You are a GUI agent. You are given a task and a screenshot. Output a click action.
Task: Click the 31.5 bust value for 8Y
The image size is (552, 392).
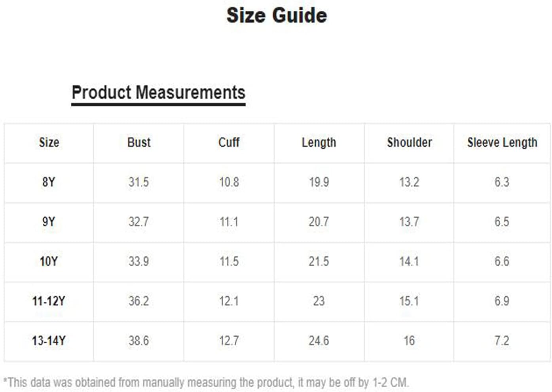click(x=138, y=182)
